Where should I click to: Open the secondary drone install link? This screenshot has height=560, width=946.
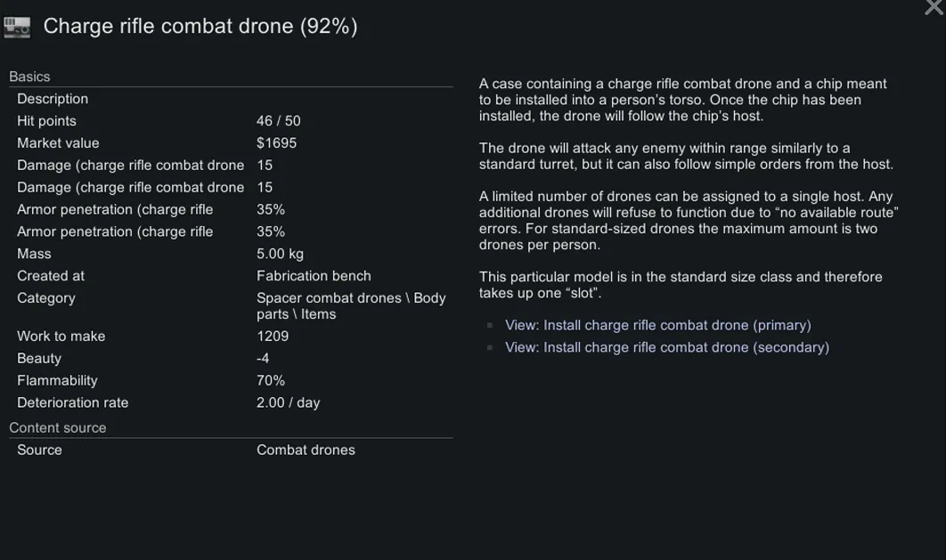coord(666,347)
